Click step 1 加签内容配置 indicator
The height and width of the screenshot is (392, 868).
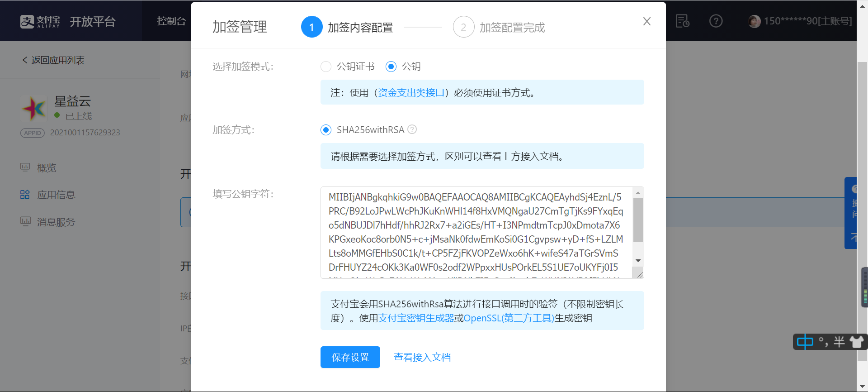347,27
